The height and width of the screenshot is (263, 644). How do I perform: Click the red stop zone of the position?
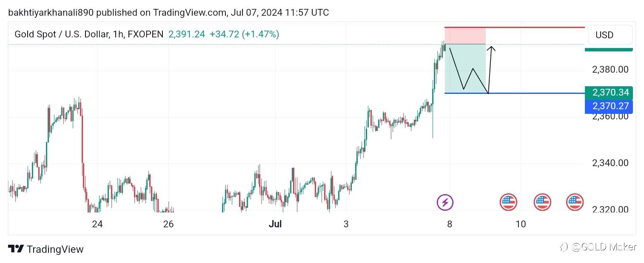tap(465, 35)
